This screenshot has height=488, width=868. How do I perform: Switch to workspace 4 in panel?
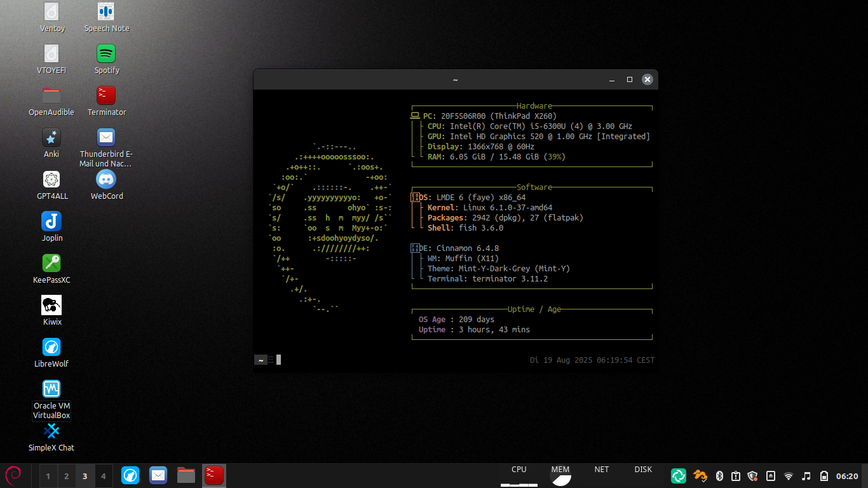click(x=103, y=476)
